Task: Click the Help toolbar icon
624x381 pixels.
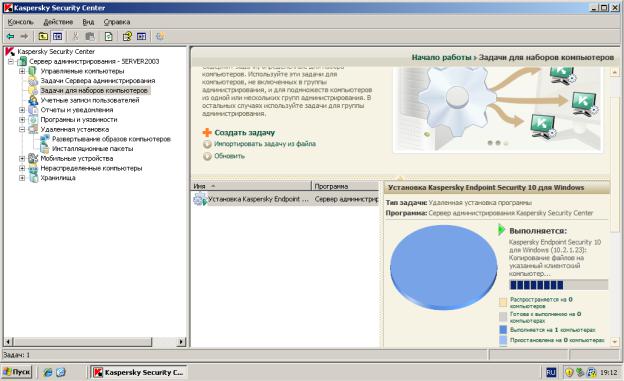Action: (127, 36)
